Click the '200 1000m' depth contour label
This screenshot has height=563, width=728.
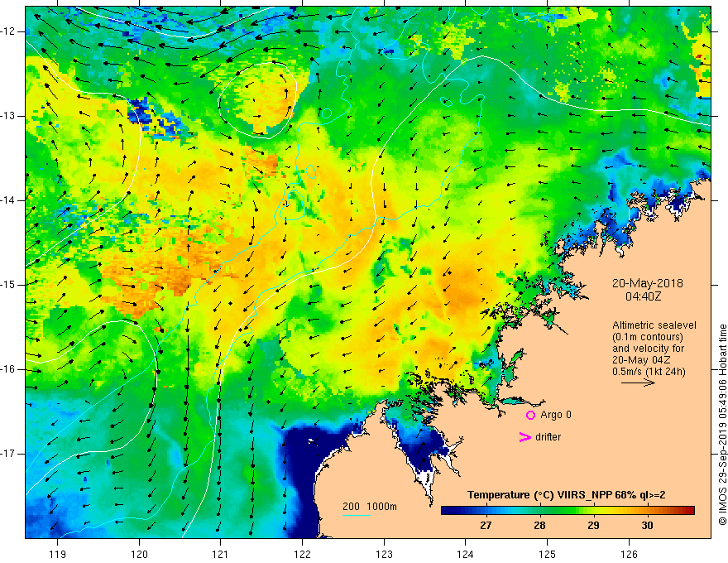[x=370, y=507]
